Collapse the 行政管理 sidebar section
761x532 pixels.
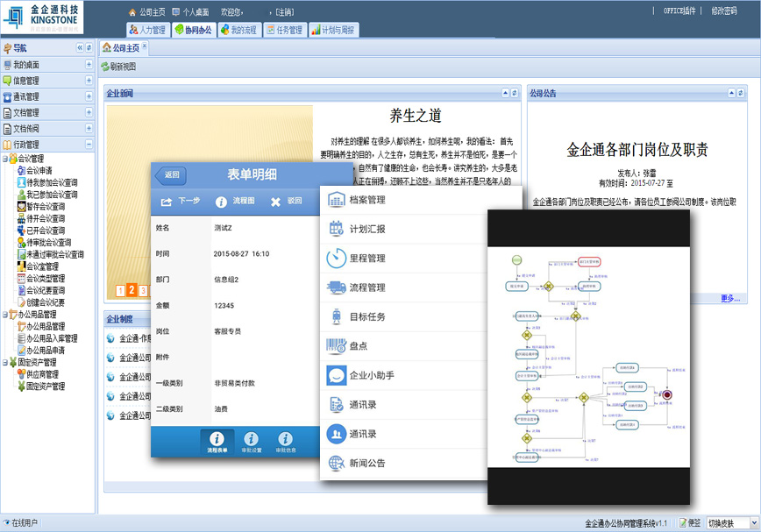89,145
